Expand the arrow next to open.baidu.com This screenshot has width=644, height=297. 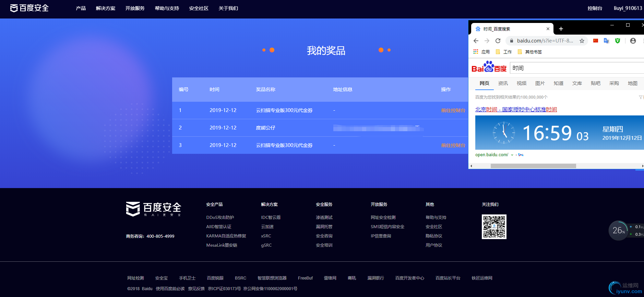[512, 155]
